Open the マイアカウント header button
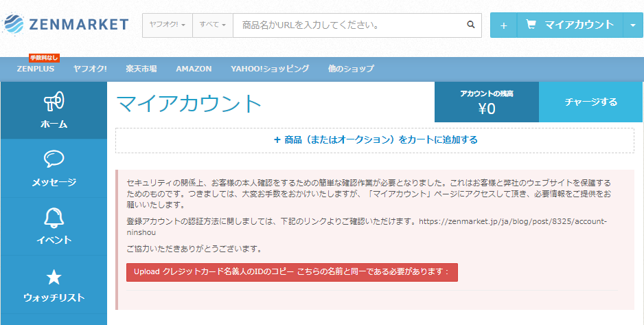The width and height of the screenshot is (644, 325). pyautogui.click(x=570, y=25)
